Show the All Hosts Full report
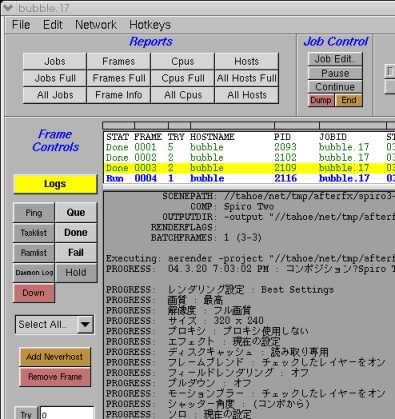 pyautogui.click(x=247, y=78)
